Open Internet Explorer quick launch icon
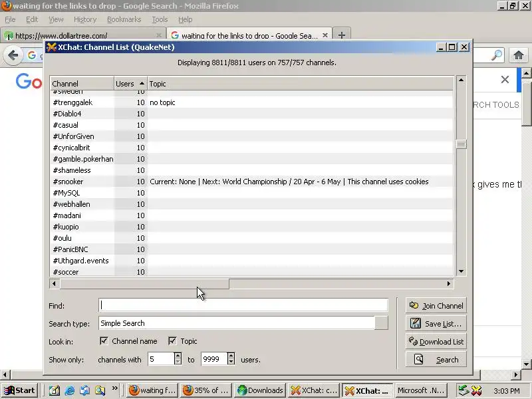 point(70,390)
